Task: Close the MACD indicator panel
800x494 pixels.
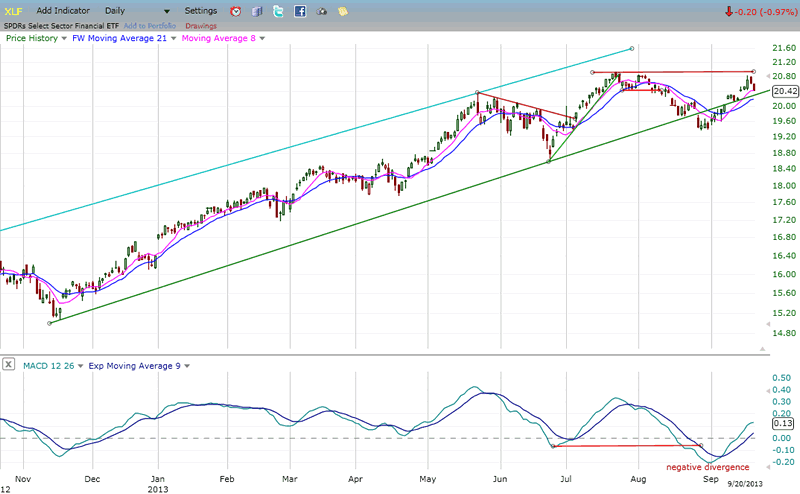Action: (x=9, y=365)
